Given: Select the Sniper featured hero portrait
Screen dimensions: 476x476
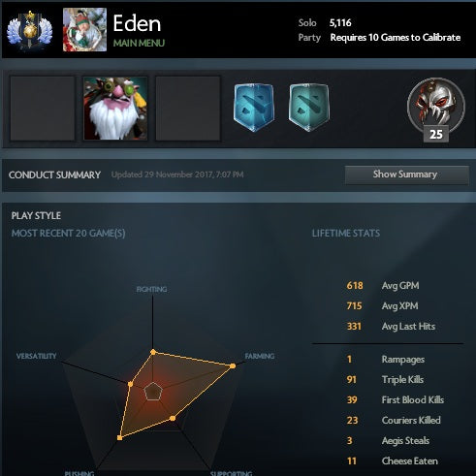Looking at the screenshot, I should 115,109.
